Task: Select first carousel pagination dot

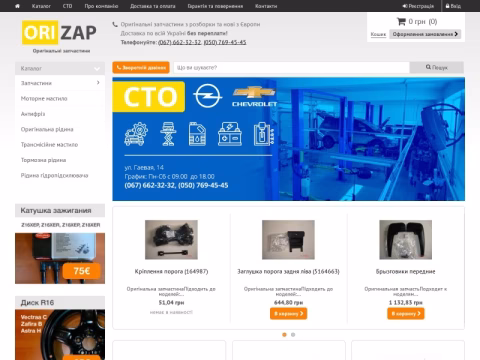Action: coord(284,335)
